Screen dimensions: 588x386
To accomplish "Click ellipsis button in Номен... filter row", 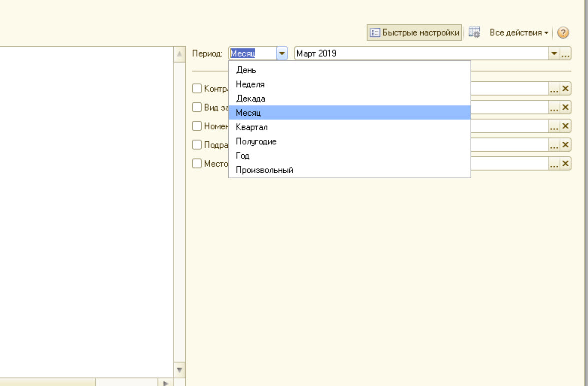I will click(x=554, y=126).
